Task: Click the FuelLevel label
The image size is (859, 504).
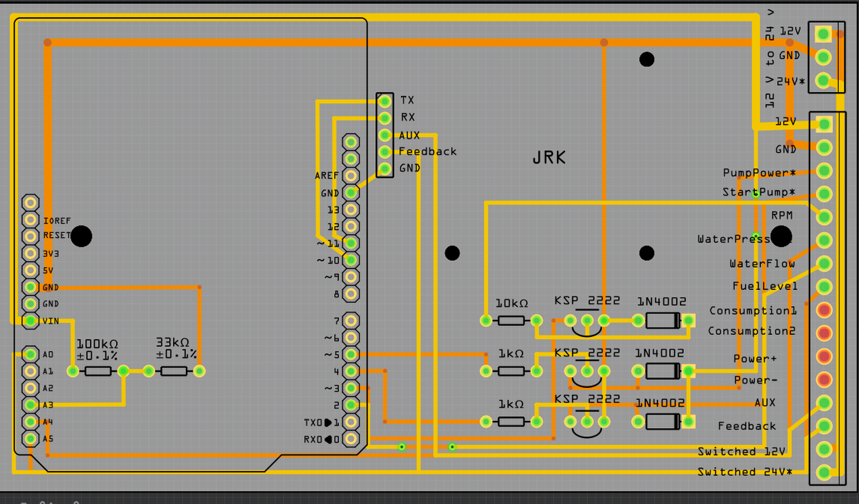Action: click(765, 287)
